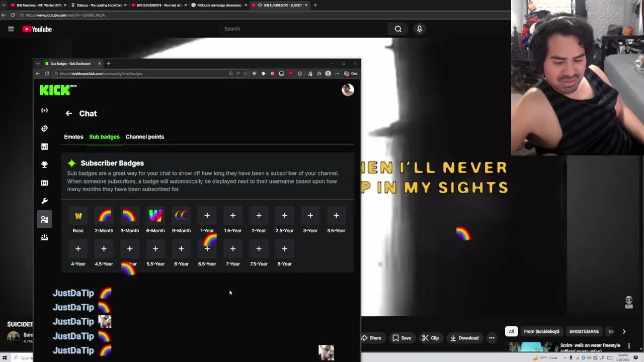Screen dimensions: 644x362
Task: Switch to the $UICIDEBOY$ Now and at tab
Action: coord(158,5)
